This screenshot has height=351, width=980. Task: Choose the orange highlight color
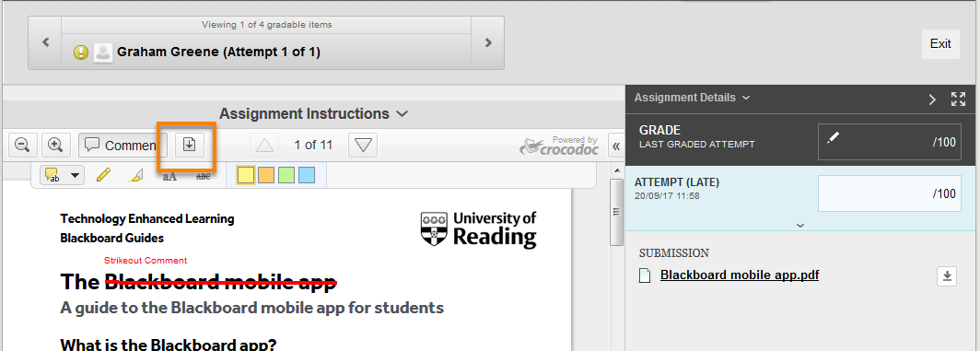pos(266,176)
